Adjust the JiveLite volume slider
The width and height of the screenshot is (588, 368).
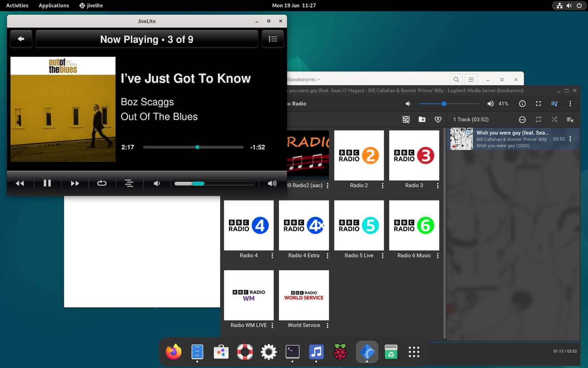[215, 184]
